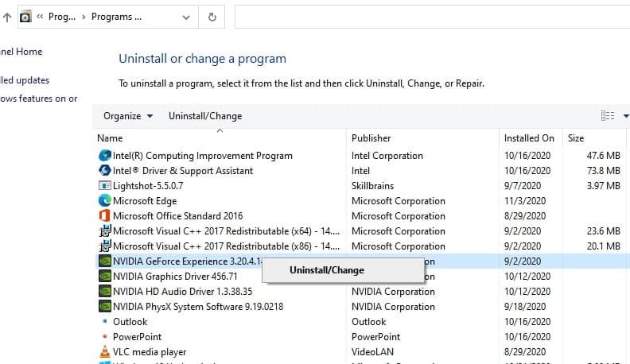
Task: Click the Skillbrains publisher cell
Action: (372, 186)
